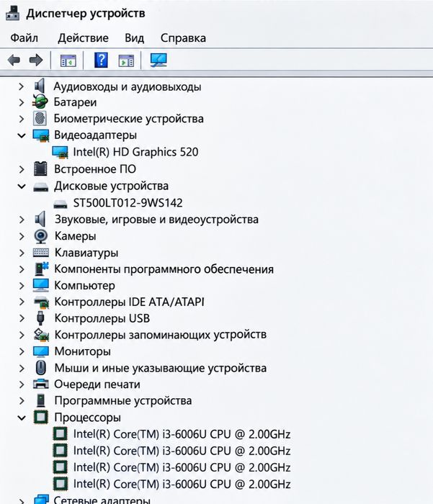Click the printer icon of Очереди печати

coord(41,384)
